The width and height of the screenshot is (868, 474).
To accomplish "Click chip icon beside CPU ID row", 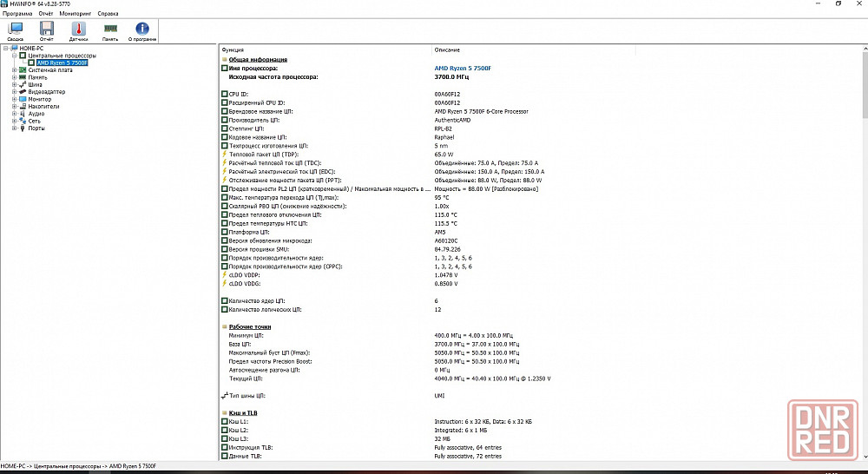I will pos(224,94).
